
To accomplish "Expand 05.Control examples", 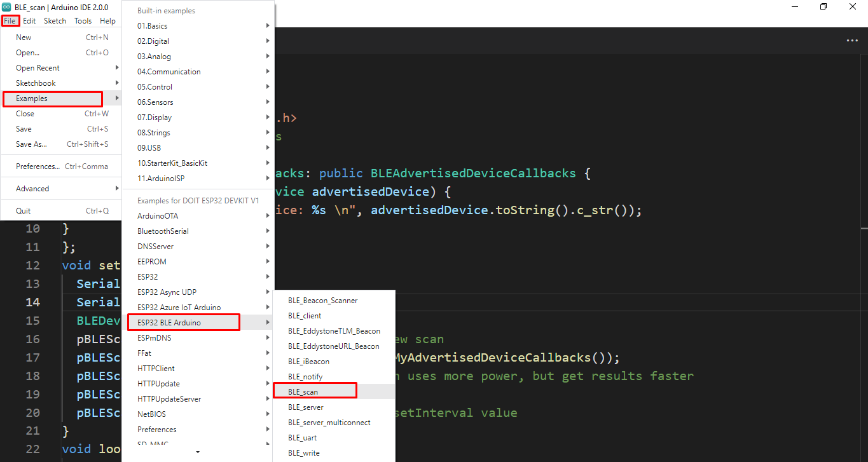I will click(x=198, y=87).
